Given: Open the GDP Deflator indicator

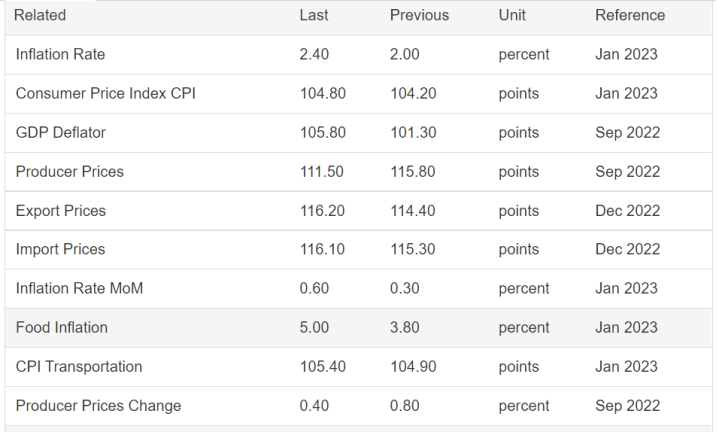Looking at the screenshot, I should point(60,132).
